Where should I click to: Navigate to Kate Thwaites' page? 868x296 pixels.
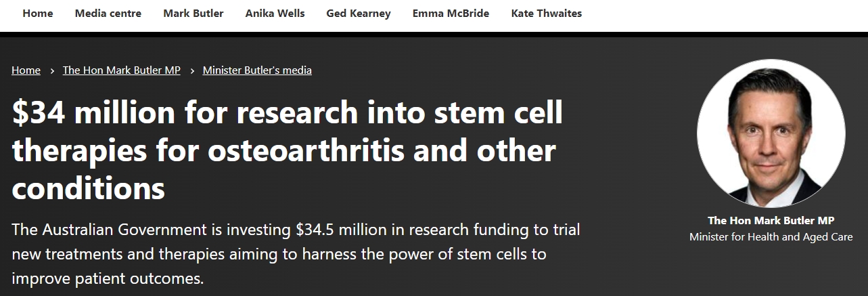(x=547, y=14)
